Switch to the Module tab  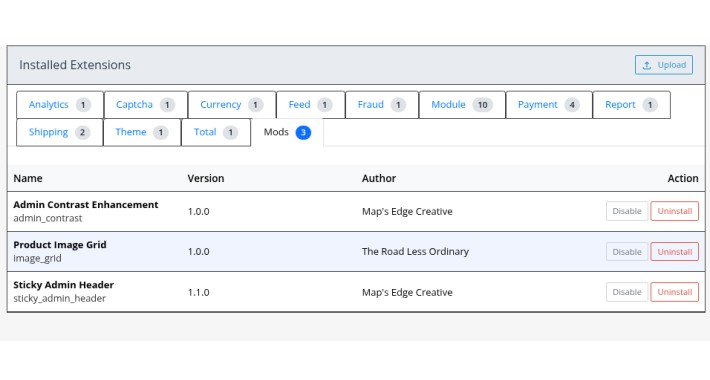pyautogui.click(x=462, y=105)
